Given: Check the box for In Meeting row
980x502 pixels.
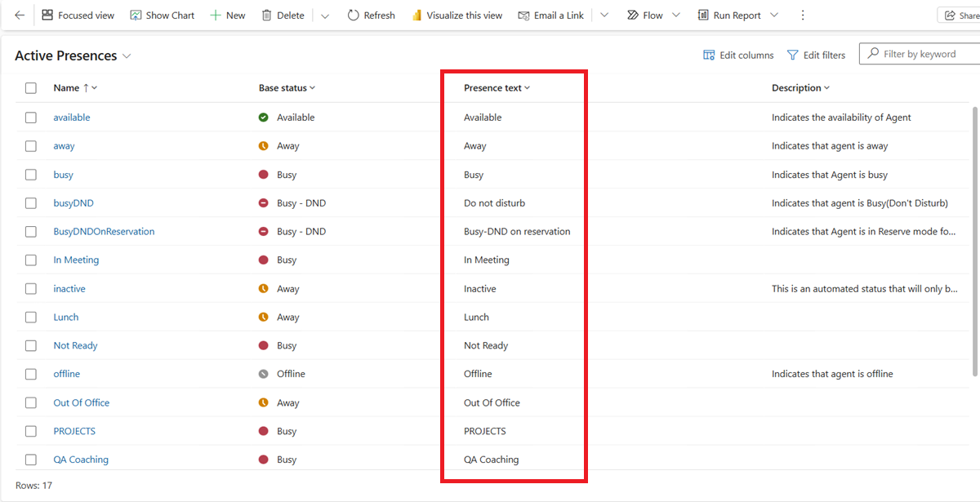Looking at the screenshot, I should pos(31,260).
